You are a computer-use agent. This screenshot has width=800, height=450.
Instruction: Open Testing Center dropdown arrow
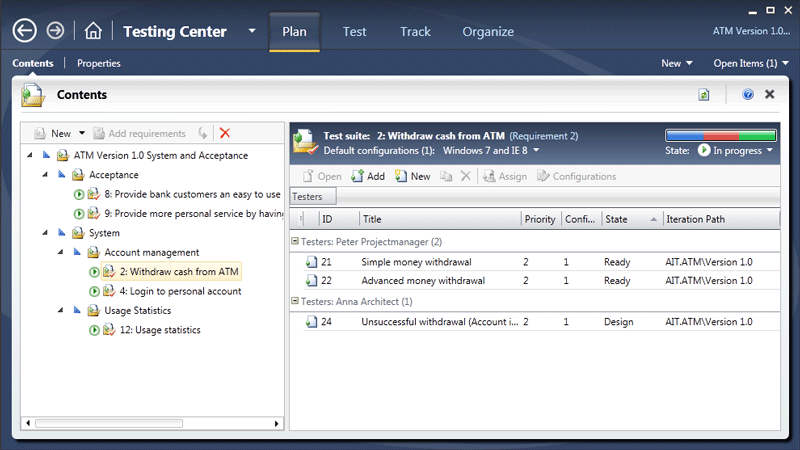point(252,31)
